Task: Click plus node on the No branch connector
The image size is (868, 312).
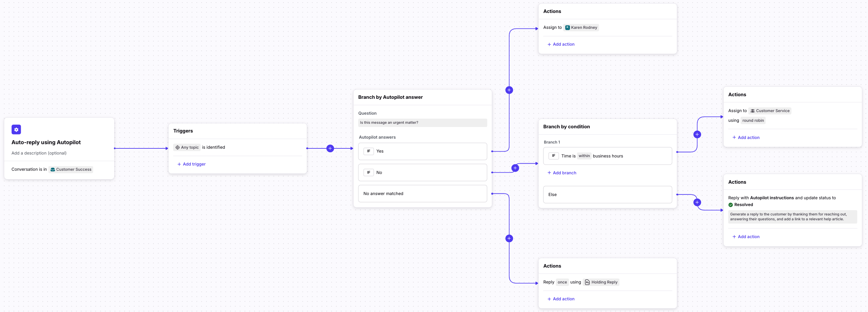Action: tap(515, 168)
